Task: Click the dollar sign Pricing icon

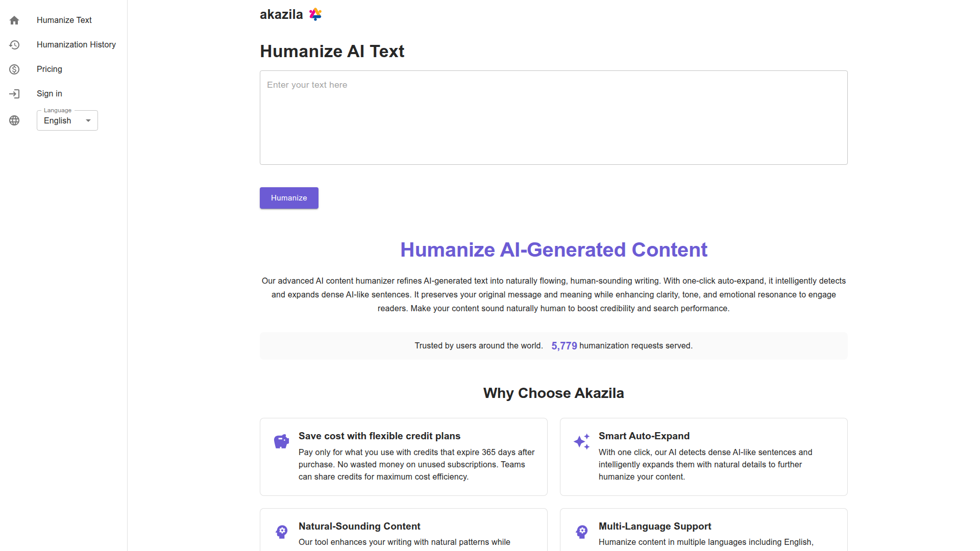Action: point(14,69)
